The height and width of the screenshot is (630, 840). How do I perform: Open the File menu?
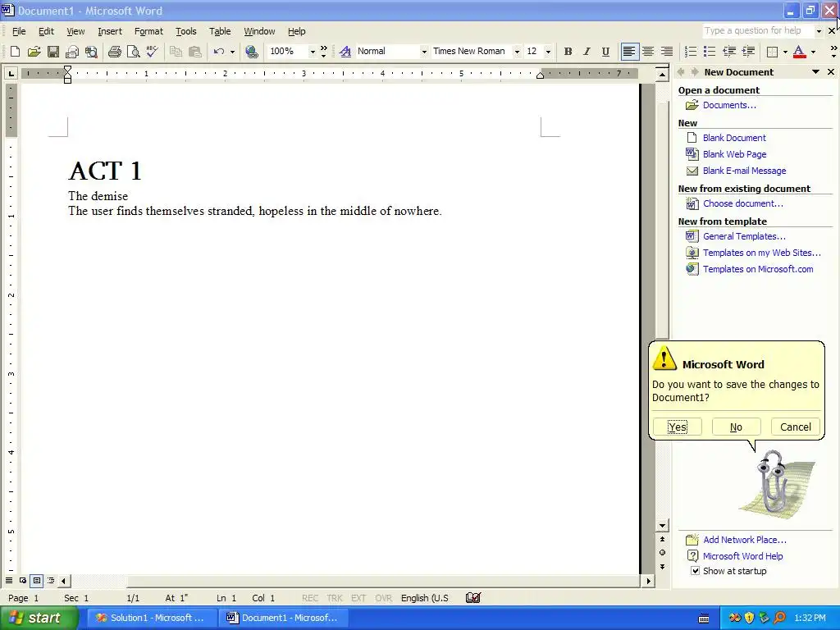point(19,31)
